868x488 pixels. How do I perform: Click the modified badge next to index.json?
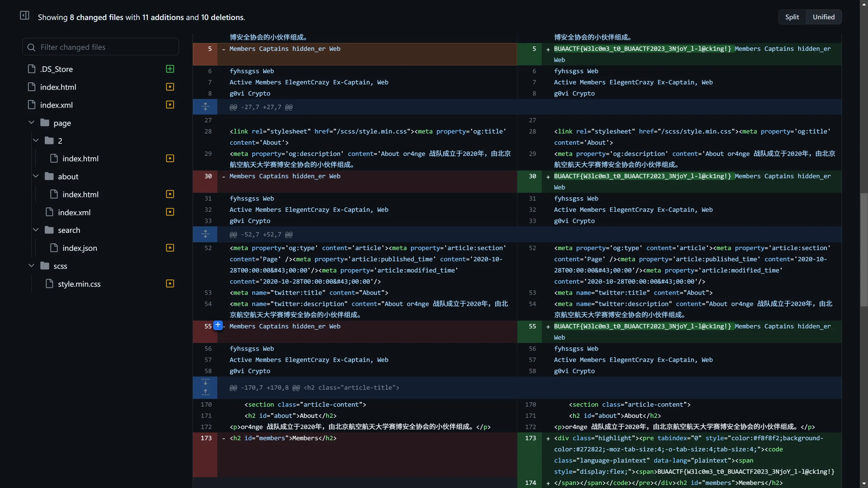170,248
